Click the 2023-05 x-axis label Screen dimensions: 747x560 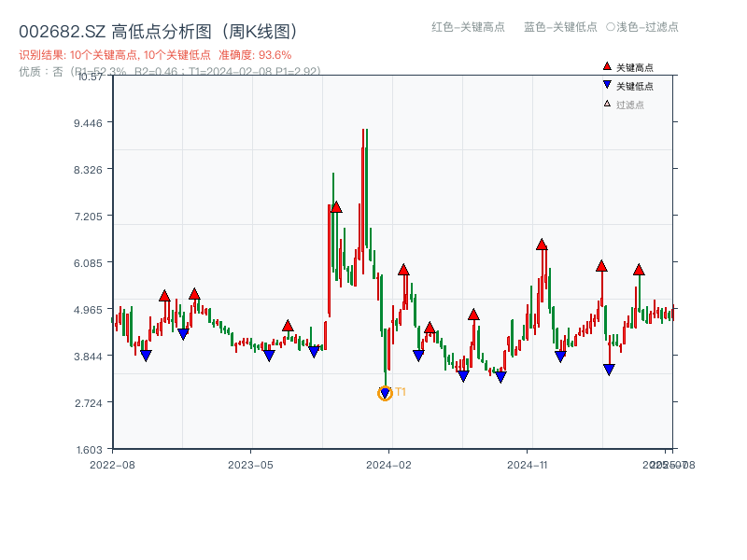point(250,465)
